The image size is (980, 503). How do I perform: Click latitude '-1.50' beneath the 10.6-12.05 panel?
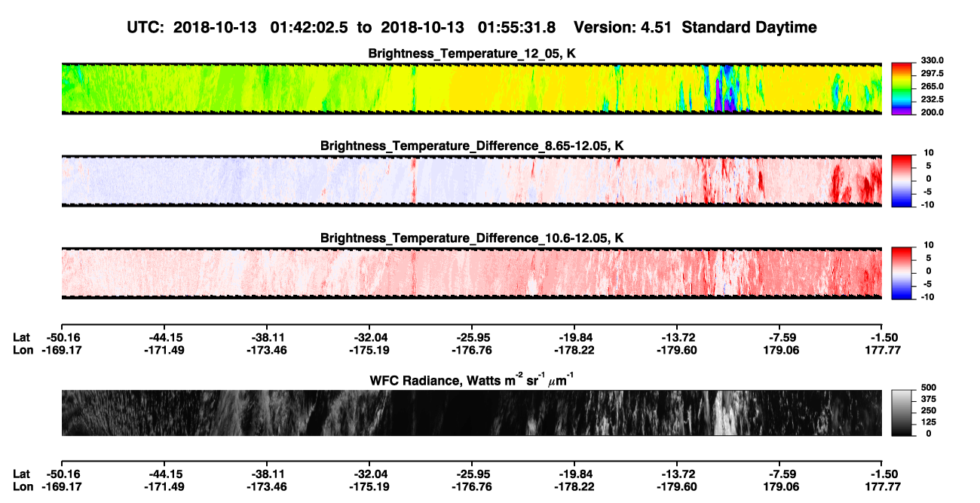885,337
